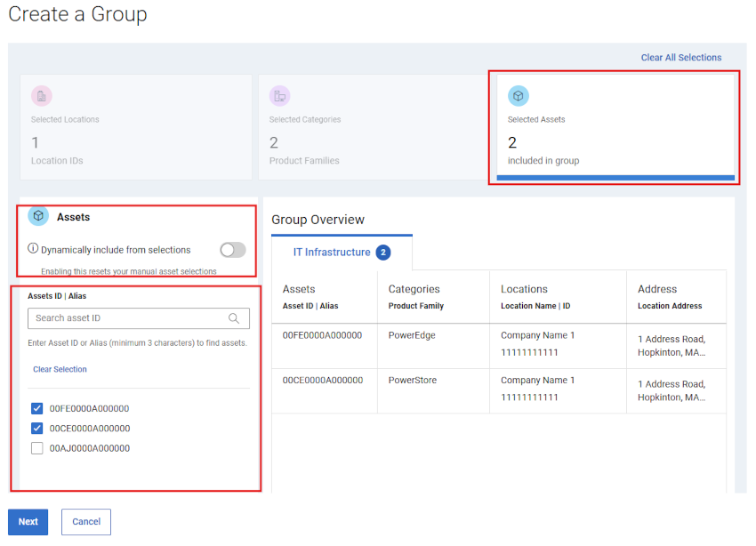
Task: Open the IT Infrastructure tab
Action: (x=342, y=253)
